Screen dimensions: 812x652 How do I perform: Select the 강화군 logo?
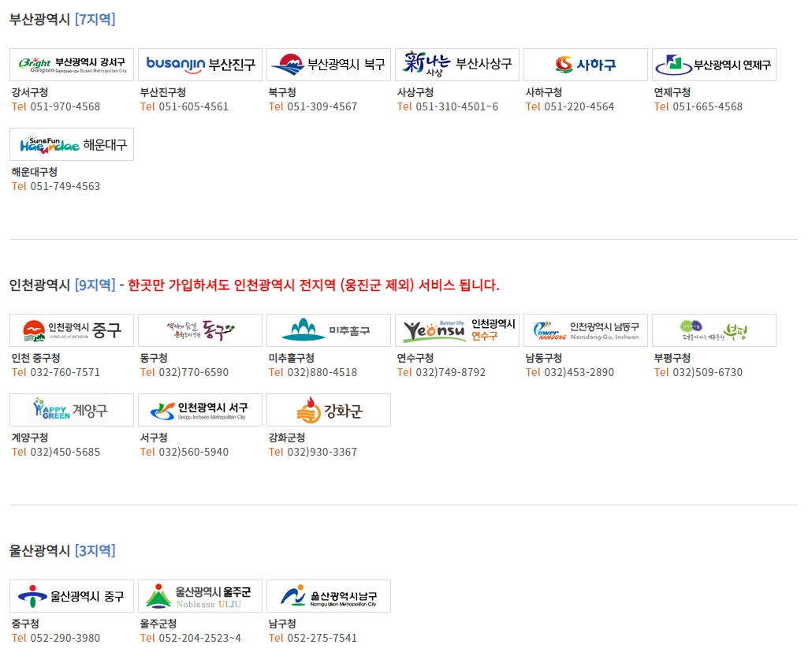328,410
